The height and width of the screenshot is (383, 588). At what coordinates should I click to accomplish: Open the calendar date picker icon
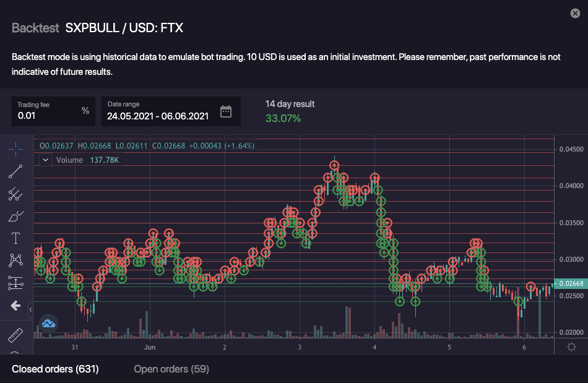pyautogui.click(x=226, y=111)
